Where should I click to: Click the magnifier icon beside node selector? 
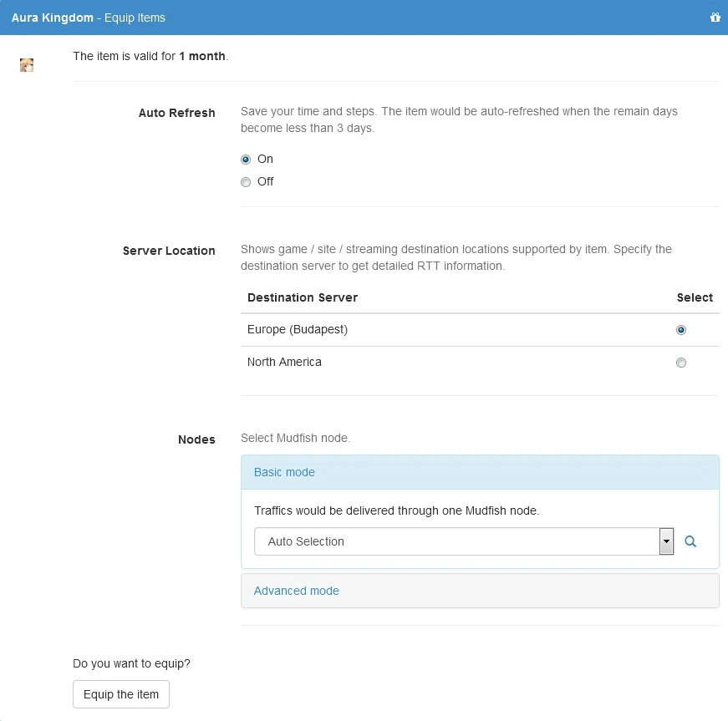coord(690,541)
